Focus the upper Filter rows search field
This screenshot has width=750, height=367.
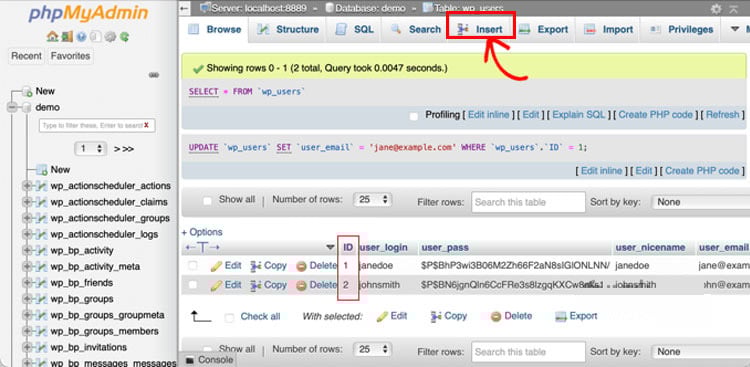click(x=528, y=202)
